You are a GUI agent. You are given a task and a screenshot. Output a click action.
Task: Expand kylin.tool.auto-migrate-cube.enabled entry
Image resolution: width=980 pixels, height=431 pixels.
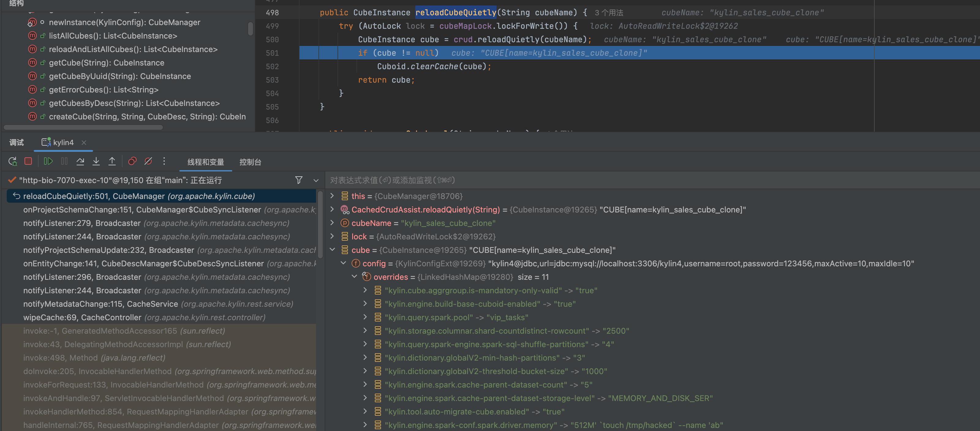(365, 411)
